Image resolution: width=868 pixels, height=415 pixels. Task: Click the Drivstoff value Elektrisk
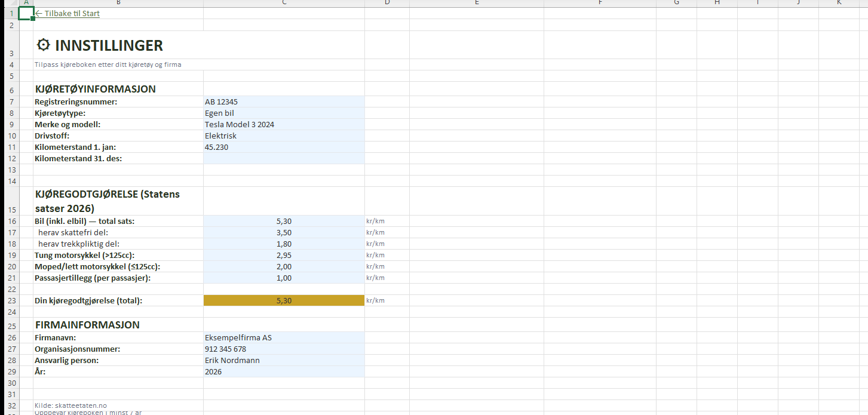tap(284, 136)
